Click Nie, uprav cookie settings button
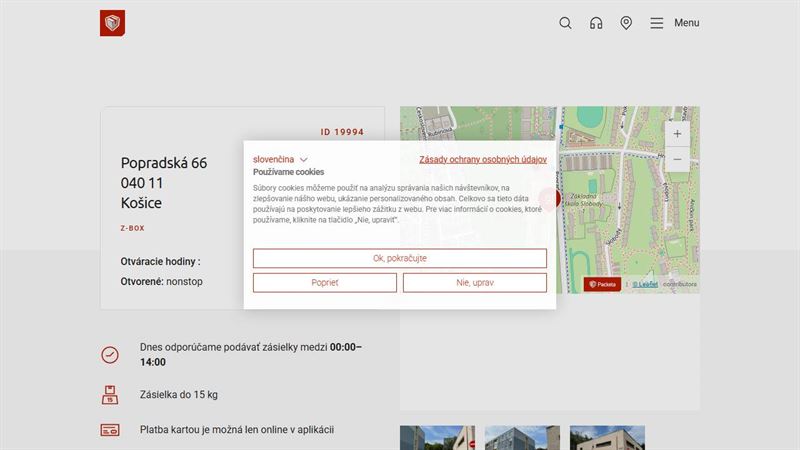The image size is (800, 450). pos(474,283)
